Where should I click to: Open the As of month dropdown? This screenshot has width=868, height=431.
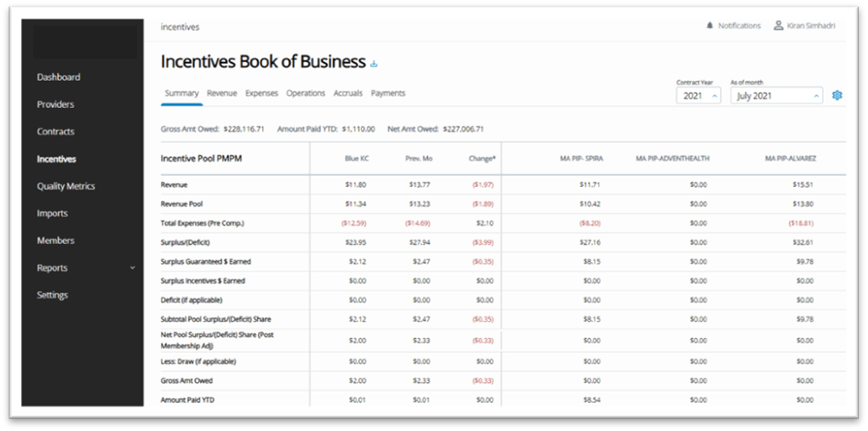tap(776, 96)
